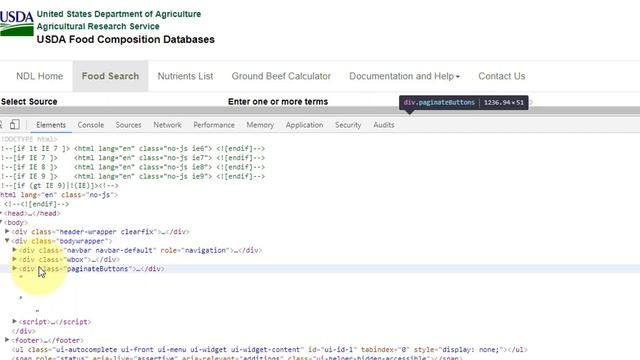Select the IE 8 conditional comment row
640x360 pixels.
[133, 167]
